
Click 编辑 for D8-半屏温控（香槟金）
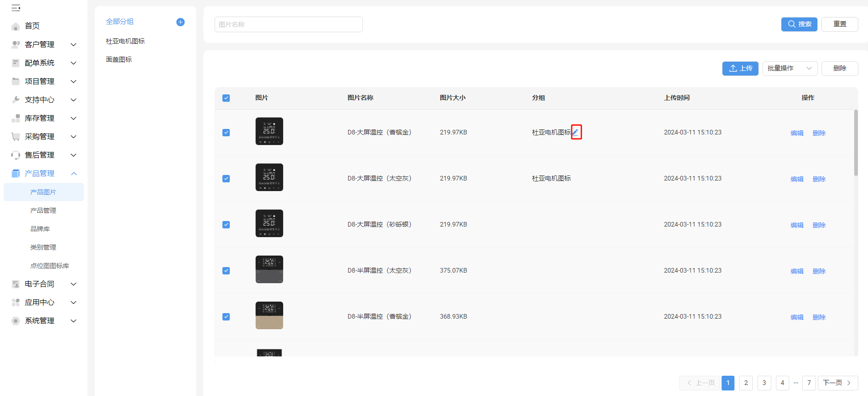click(x=797, y=317)
